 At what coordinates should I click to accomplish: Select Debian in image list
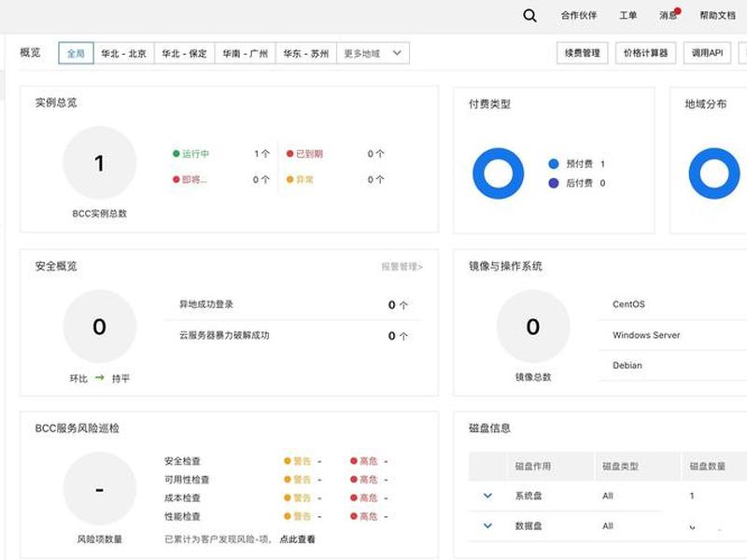[x=627, y=365]
